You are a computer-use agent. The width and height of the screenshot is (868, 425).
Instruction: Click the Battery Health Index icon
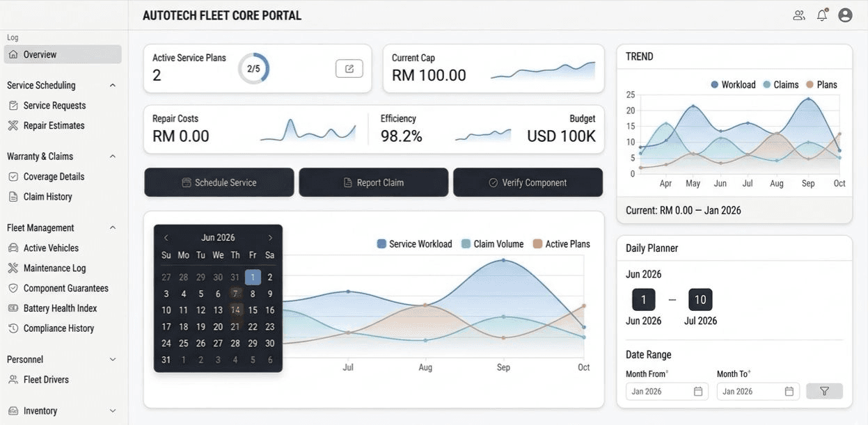click(x=13, y=308)
